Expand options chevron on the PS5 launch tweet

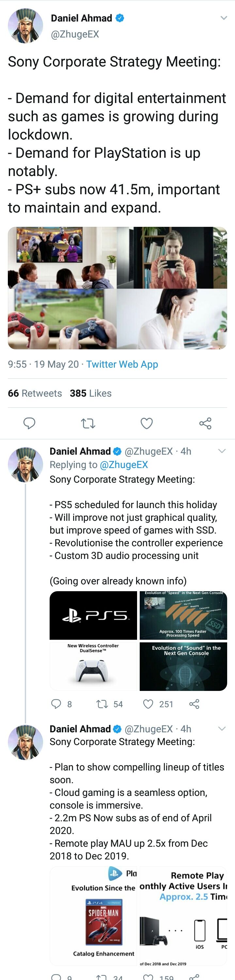click(222, 451)
